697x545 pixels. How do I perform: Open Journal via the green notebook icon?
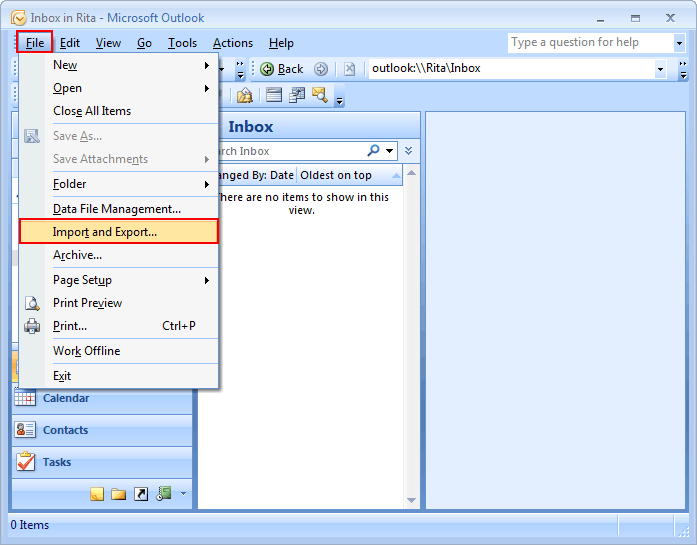pyautogui.click(x=164, y=493)
